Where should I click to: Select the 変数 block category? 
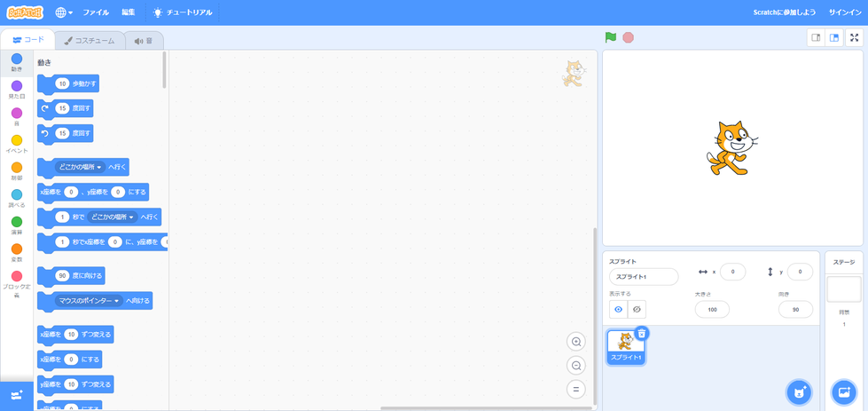(17, 253)
